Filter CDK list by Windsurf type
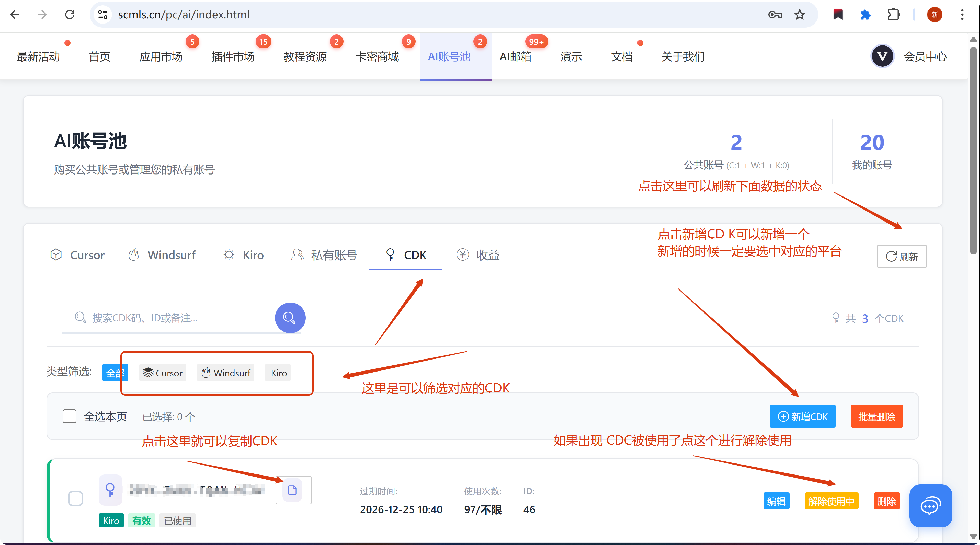The height and width of the screenshot is (545, 980). point(226,373)
